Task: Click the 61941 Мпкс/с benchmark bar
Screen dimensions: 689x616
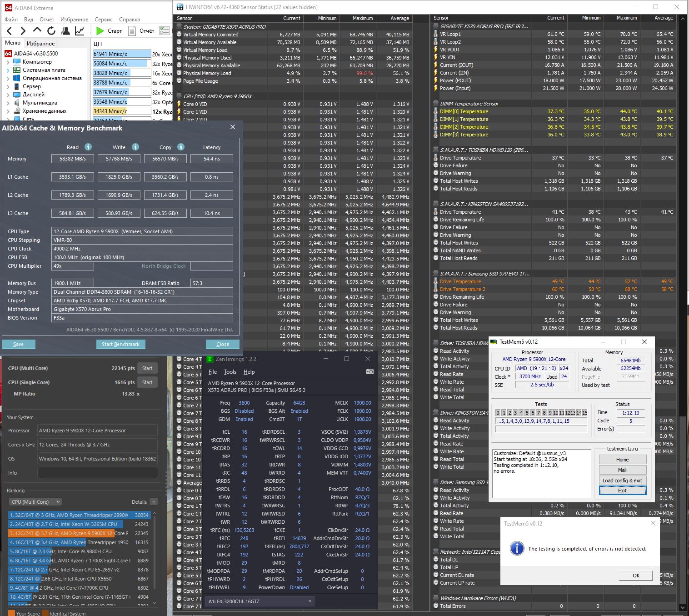Action: [x=122, y=54]
